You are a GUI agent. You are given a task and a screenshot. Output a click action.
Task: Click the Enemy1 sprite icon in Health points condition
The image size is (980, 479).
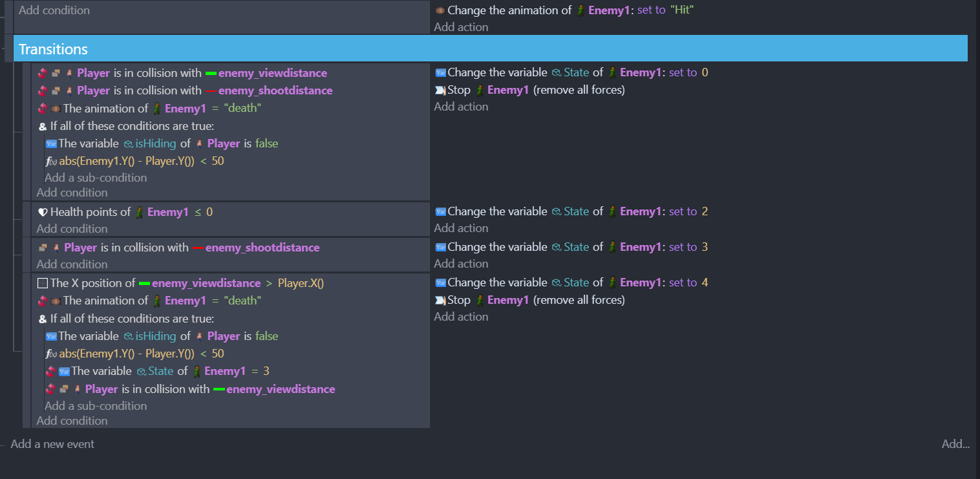[139, 212]
